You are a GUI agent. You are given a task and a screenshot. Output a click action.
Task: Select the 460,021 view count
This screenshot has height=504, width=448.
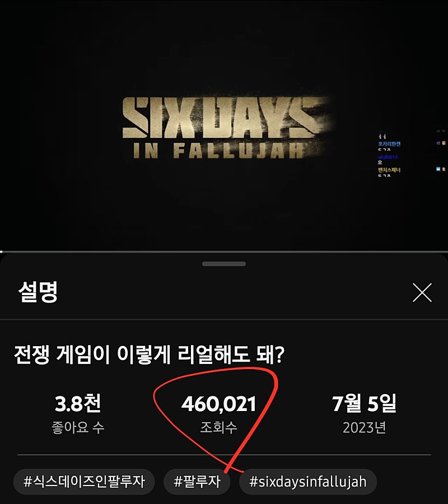tap(218, 404)
